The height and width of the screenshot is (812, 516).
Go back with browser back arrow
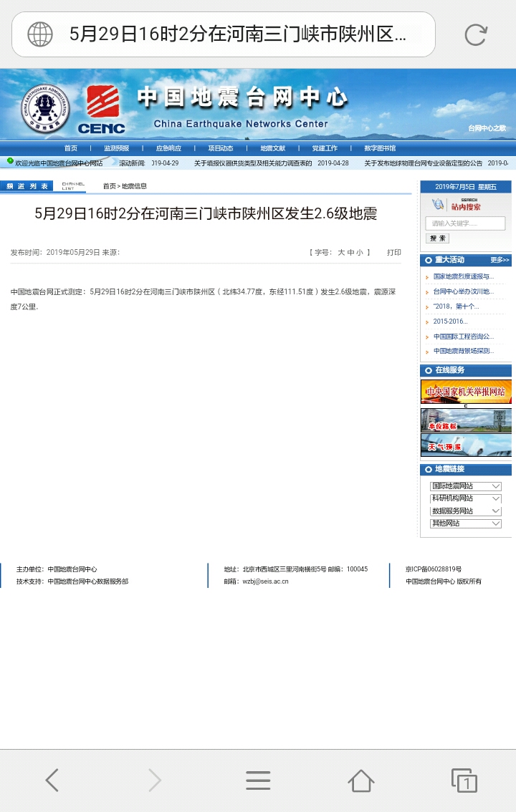pos(52,780)
